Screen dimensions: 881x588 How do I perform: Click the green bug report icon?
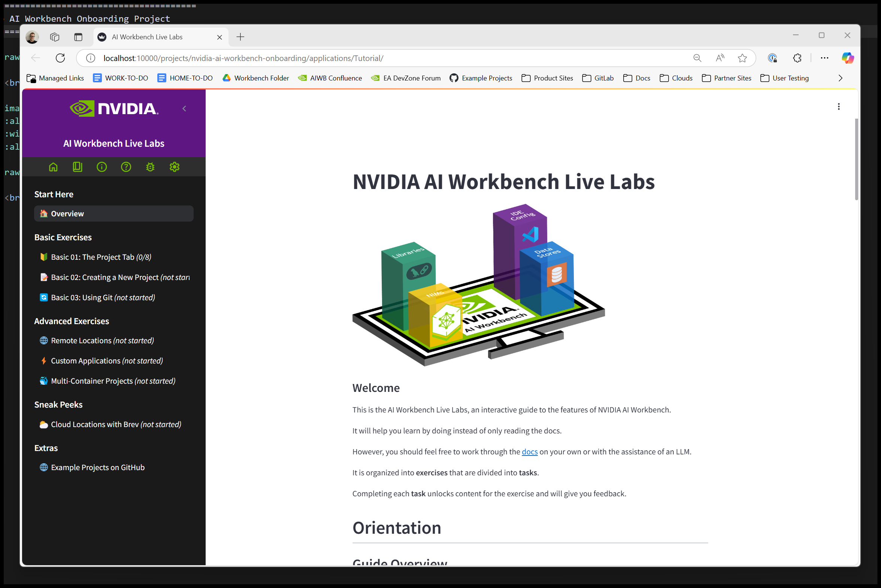(x=150, y=167)
